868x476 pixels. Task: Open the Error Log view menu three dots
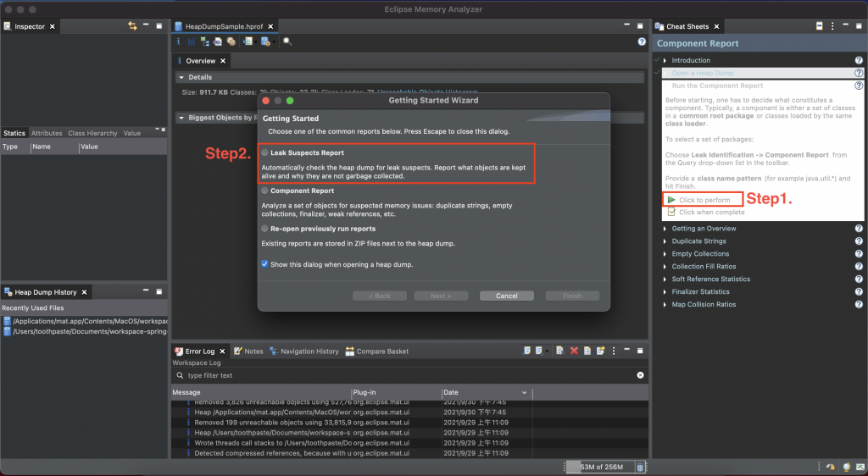(614, 351)
